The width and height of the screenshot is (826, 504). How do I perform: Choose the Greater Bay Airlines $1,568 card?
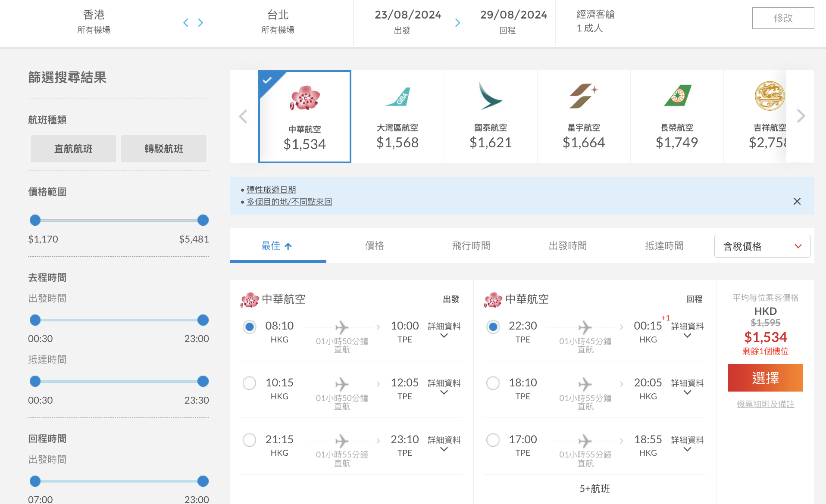(x=397, y=117)
